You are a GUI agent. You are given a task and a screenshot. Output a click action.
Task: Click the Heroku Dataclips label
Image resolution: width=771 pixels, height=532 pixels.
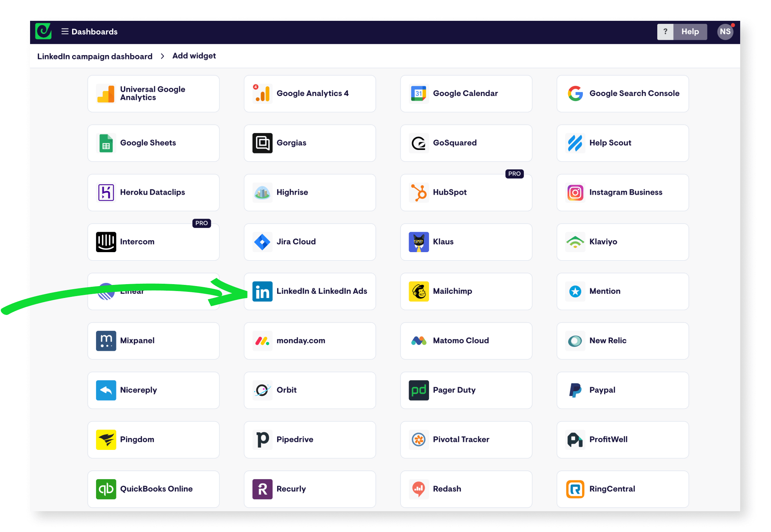click(x=153, y=192)
